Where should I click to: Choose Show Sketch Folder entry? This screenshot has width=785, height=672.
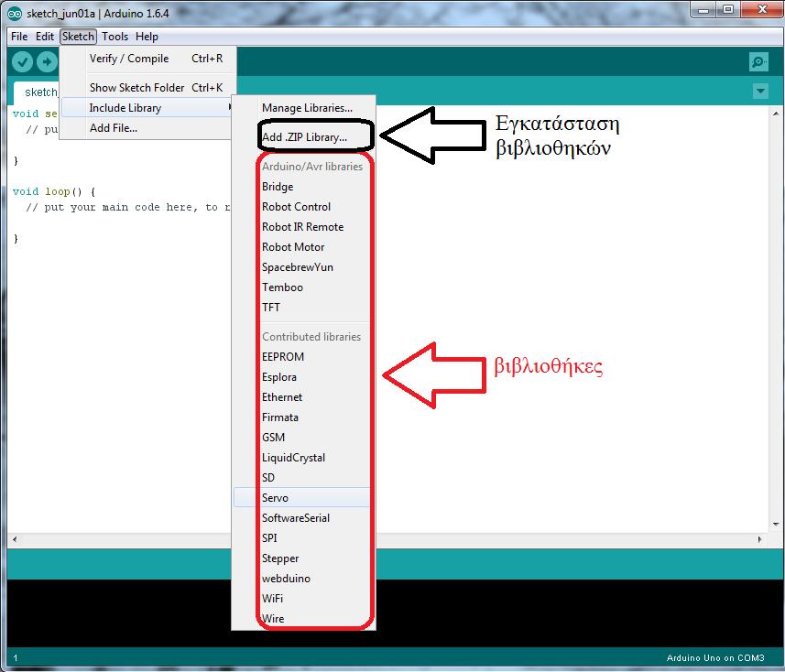click(x=147, y=88)
